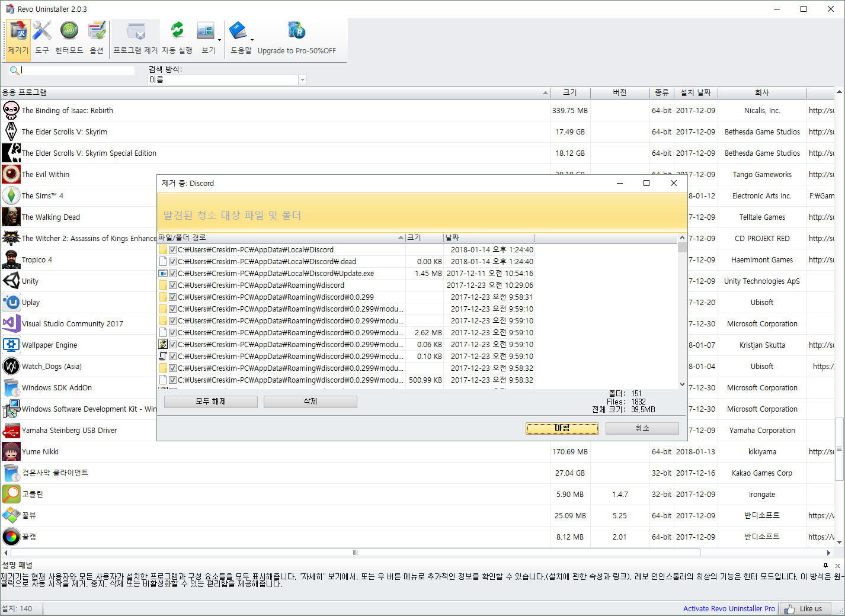Uncheck the checkbox for the 500.99 KB file
Image resolution: width=845 pixels, height=616 pixels.
[x=173, y=380]
